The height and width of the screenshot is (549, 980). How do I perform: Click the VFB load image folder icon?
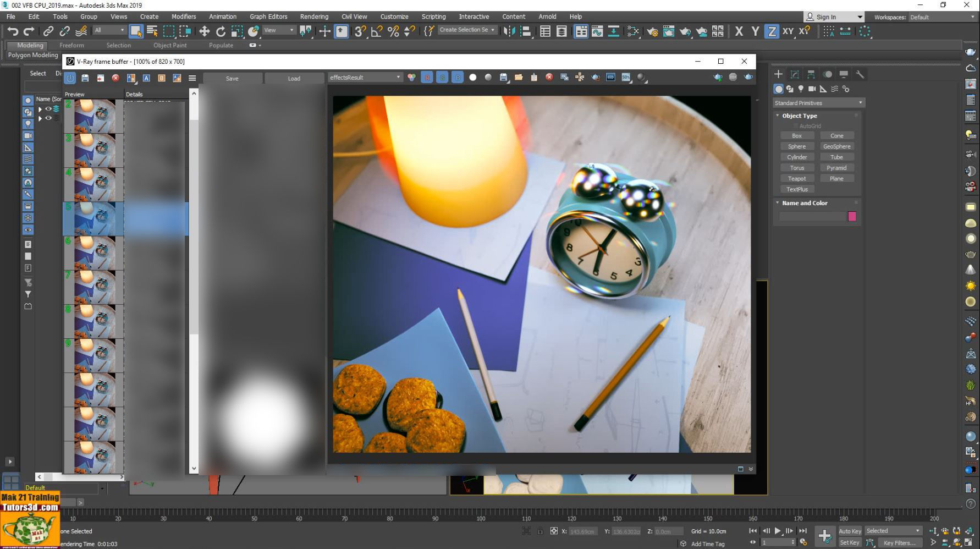[519, 78]
